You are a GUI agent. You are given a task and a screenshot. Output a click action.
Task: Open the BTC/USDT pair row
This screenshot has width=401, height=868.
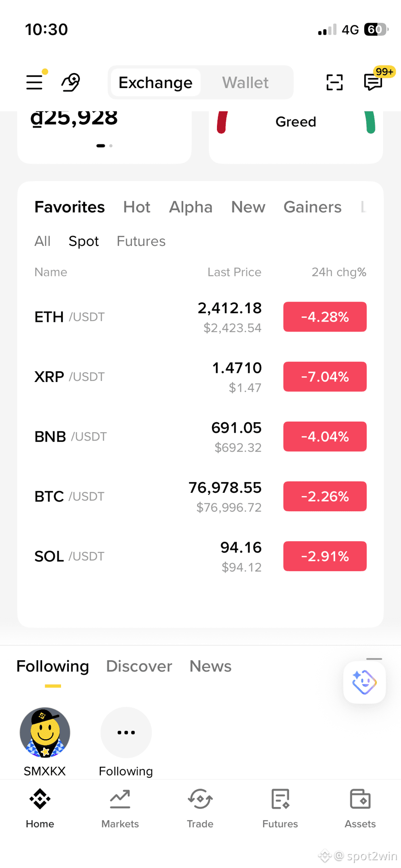(x=200, y=496)
